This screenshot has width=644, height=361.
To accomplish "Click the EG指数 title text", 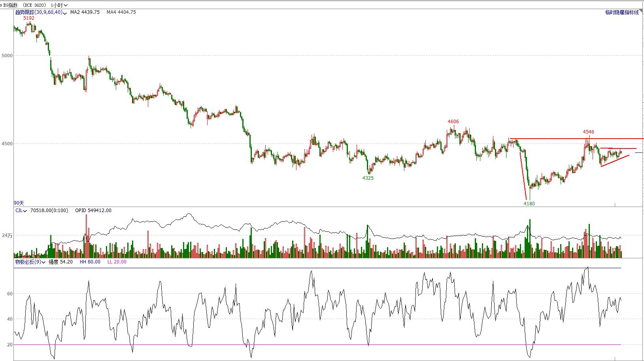I will click(x=10, y=5).
